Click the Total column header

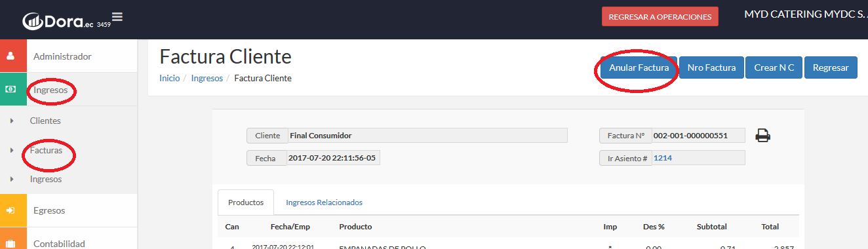coord(770,227)
